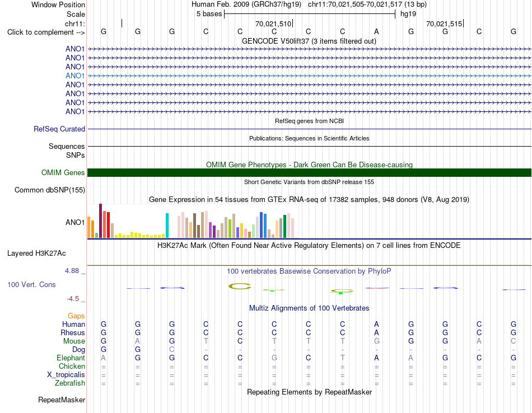This screenshot has height=413, width=532.
Task: Click 'Multiz Alignments of 100 Vertebrates' title
Action: pyautogui.click(x=309, y=308)
